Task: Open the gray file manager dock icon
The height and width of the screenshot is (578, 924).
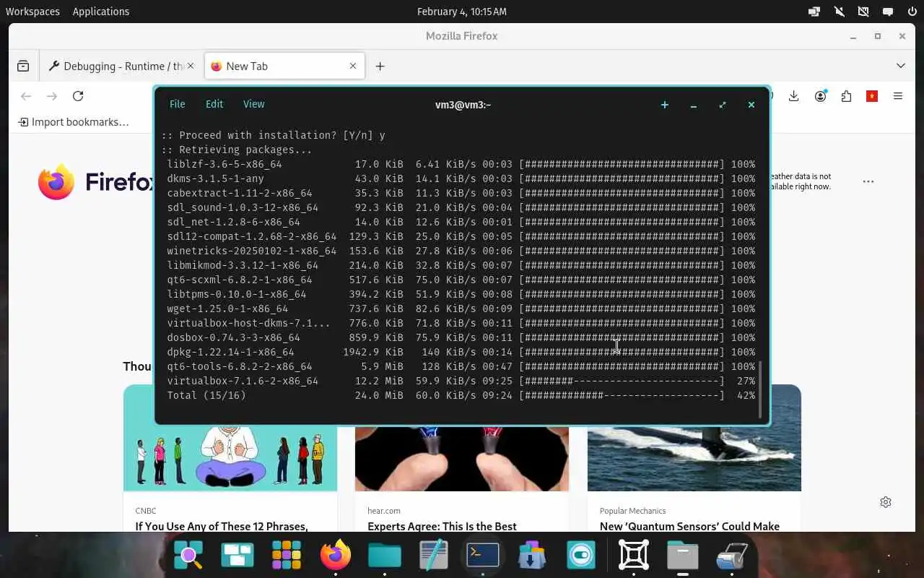Action: [683, 555]
